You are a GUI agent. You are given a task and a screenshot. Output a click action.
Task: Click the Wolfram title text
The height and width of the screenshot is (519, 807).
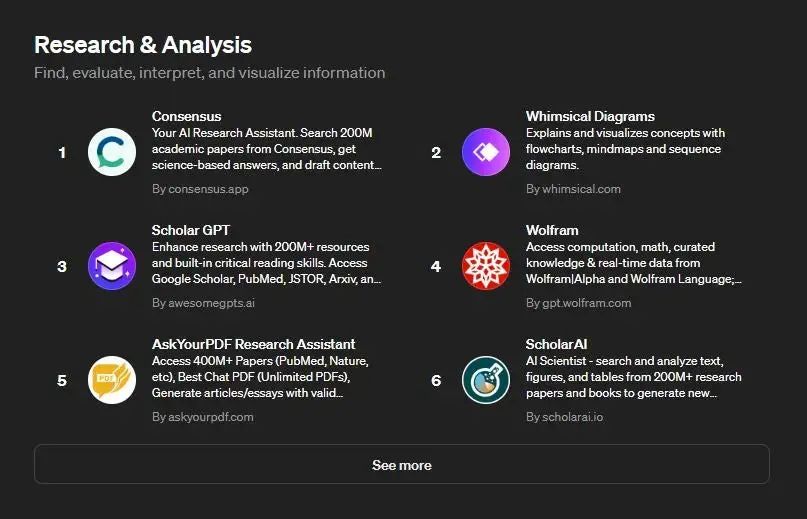click(x=552, y=230)
